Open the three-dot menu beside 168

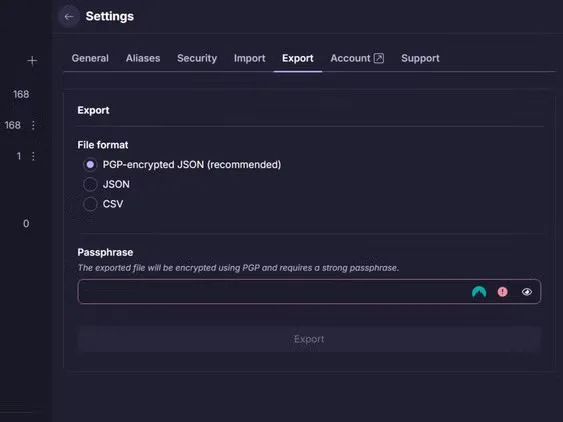(33, 125)
